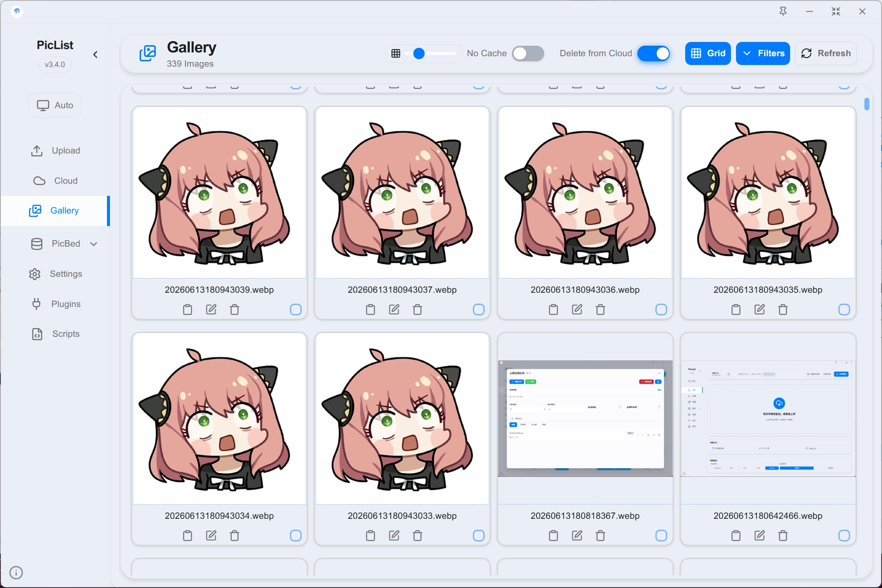Copy link for 20260613180943037.webp
The height and width of the screenshot is (588, 882).
click(371, 310)
